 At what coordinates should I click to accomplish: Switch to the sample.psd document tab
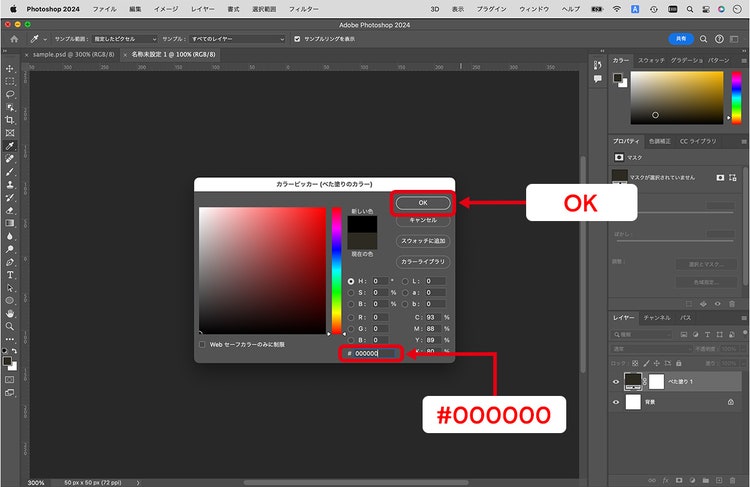(x=74, y=55)
